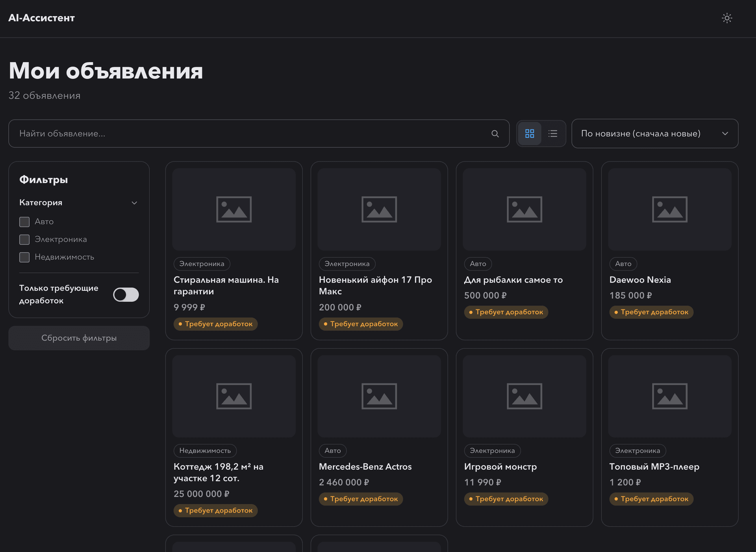Image resolution: width=756 pixels, height=552 pixels.
Task: Check the Недвижимость category checkbox
Action: [24, 257]
